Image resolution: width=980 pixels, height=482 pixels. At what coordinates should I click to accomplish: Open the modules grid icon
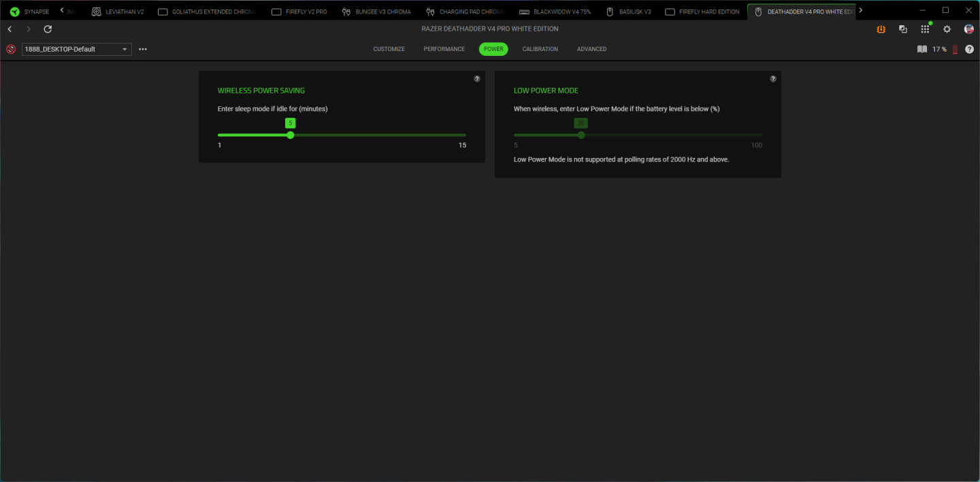pos(925,29)
